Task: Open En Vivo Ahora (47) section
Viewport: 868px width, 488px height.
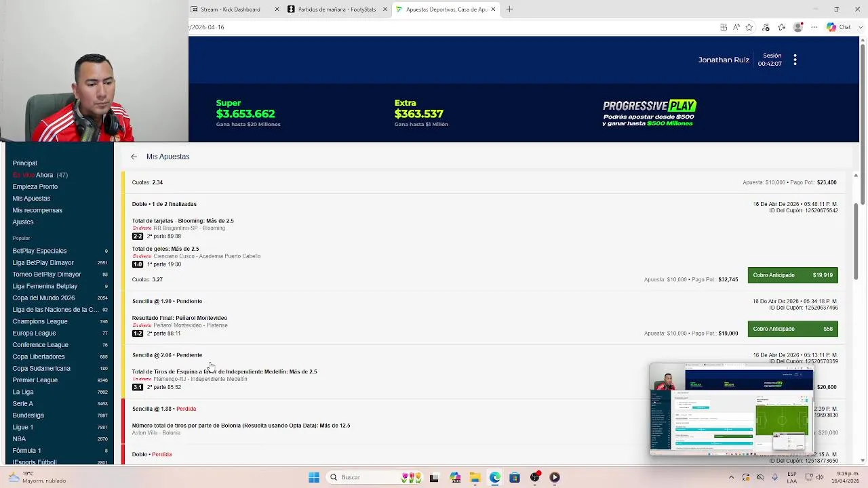Action: [40, 175]
